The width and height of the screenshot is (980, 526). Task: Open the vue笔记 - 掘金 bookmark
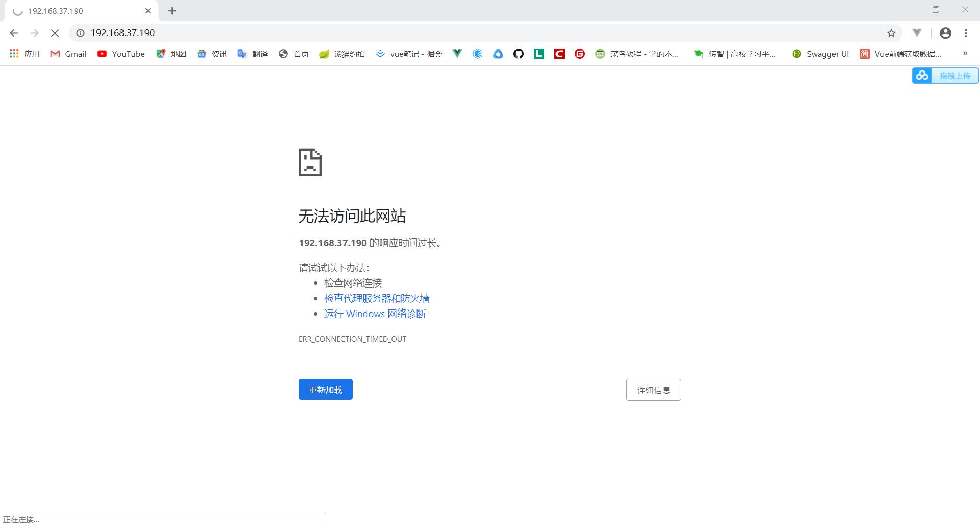408,54
